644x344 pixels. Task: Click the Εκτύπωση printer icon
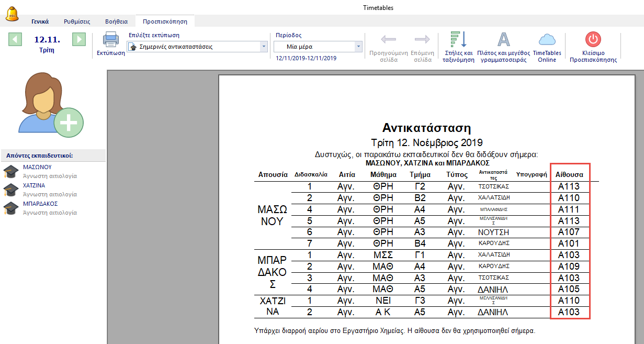coord(111,39)
